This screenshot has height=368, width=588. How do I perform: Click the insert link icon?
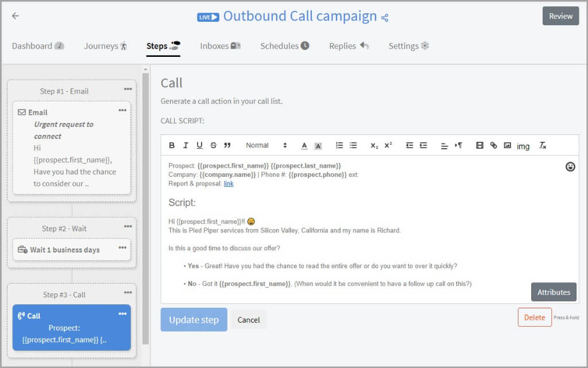pyautogui.click(x=493, y=145)
